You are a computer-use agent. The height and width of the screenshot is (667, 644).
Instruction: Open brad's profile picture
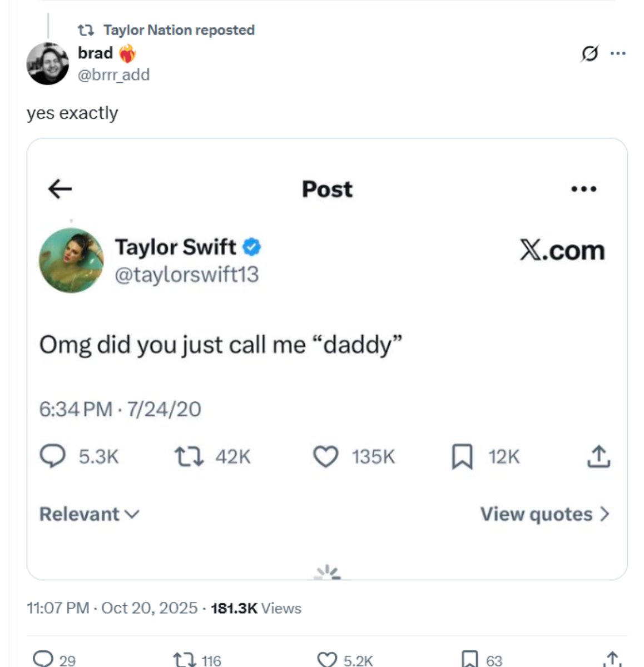pyautogui.click(x=48, y=63)
